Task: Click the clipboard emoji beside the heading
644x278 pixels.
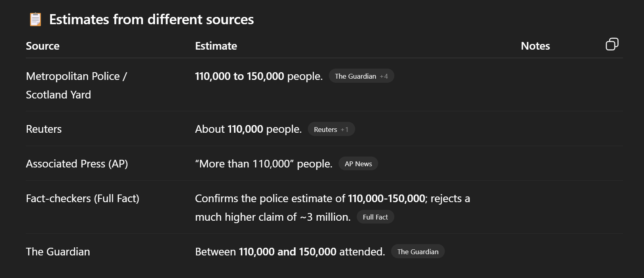Action: [35, 19]
